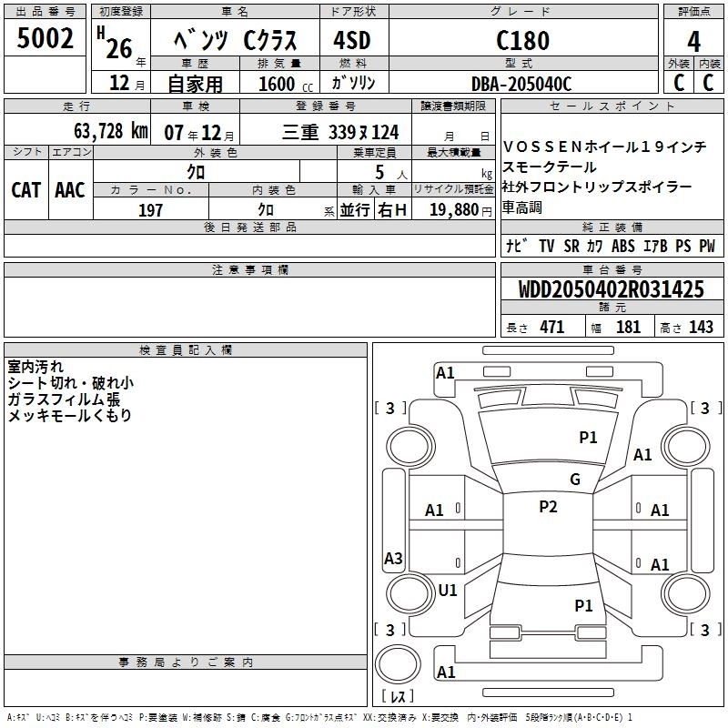
Task: Click the car name ベンツ Cクラス
Action: click(235, 40)
